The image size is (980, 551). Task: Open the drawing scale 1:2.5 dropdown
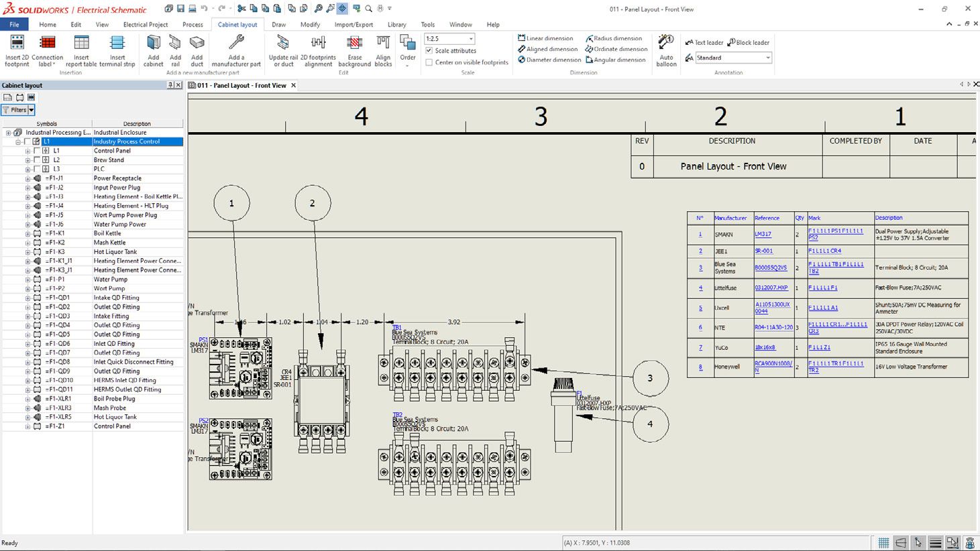(x=470, y=38)
